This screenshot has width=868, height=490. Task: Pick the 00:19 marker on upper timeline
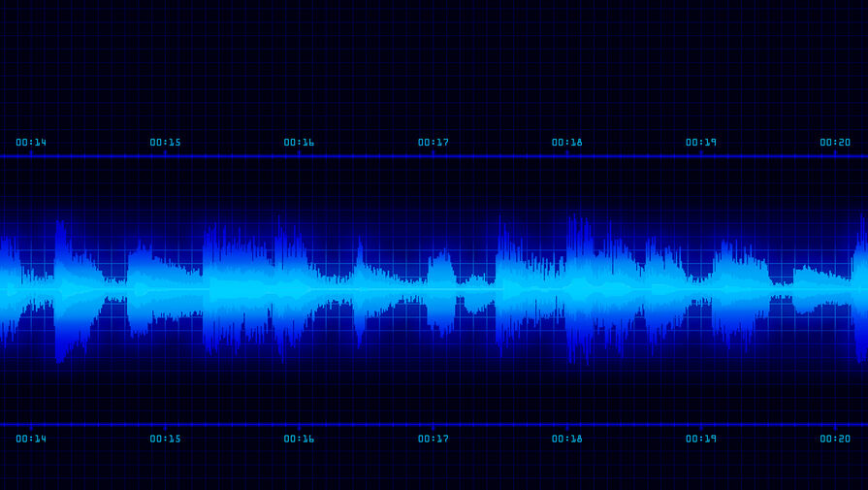point(701,143)
